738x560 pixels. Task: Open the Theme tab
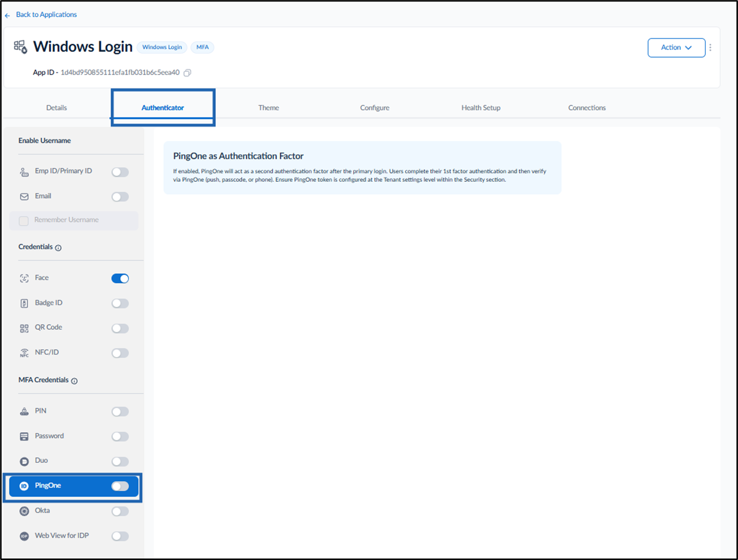pyautogui.click(x=268, y=107)
